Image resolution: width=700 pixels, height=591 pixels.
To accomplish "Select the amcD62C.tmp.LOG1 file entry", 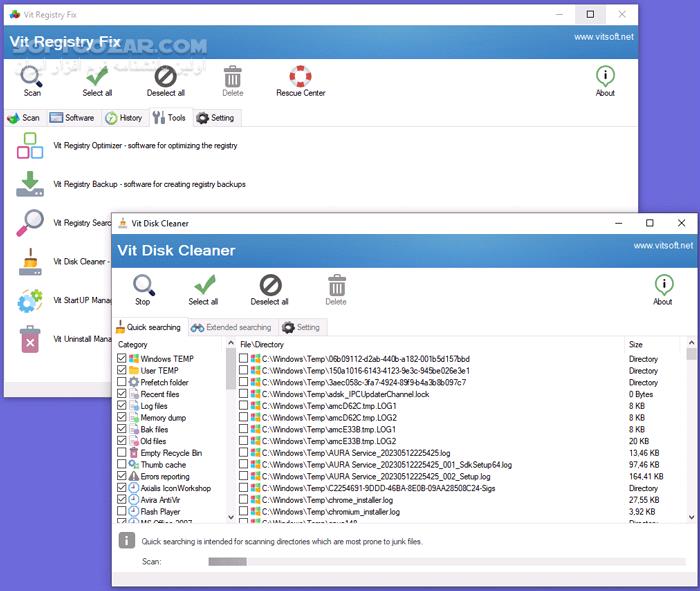I will tap(329, 406).
